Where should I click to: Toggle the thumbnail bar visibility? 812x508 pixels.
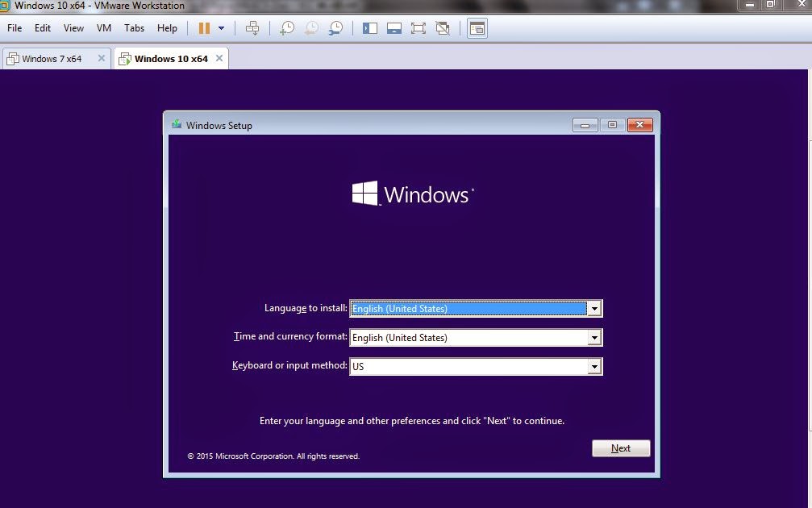[394, 27]
